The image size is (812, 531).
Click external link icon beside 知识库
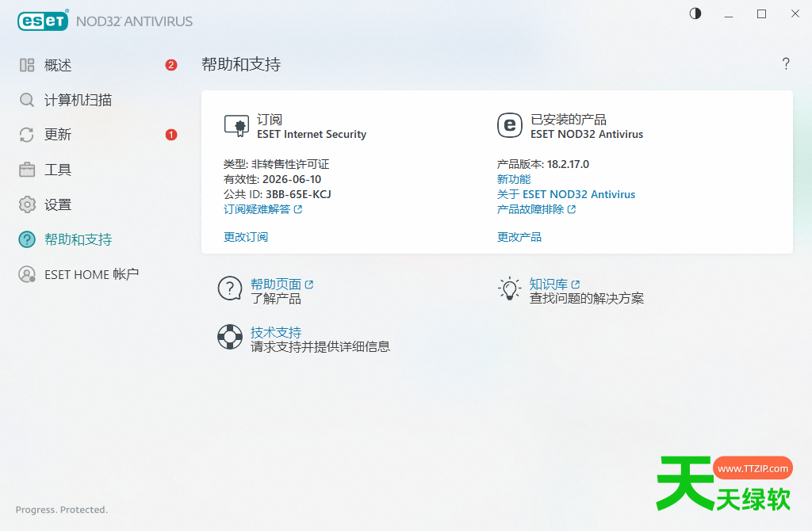point(576,285)
